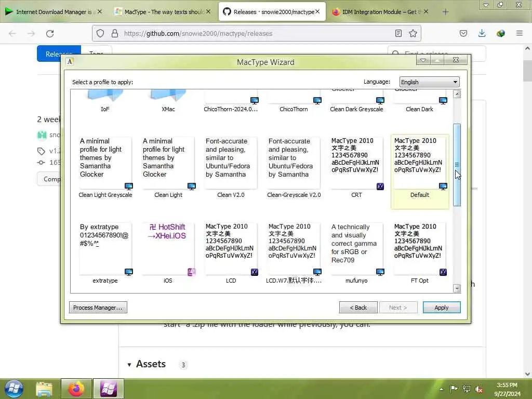Click the MacType Wizard title icon

click(70, 61)
